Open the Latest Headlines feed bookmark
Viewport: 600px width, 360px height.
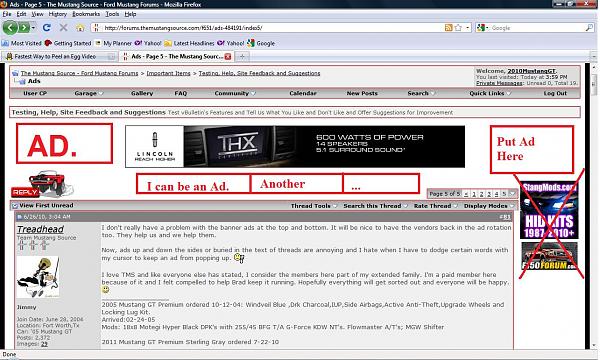click(x=189, y=43)
